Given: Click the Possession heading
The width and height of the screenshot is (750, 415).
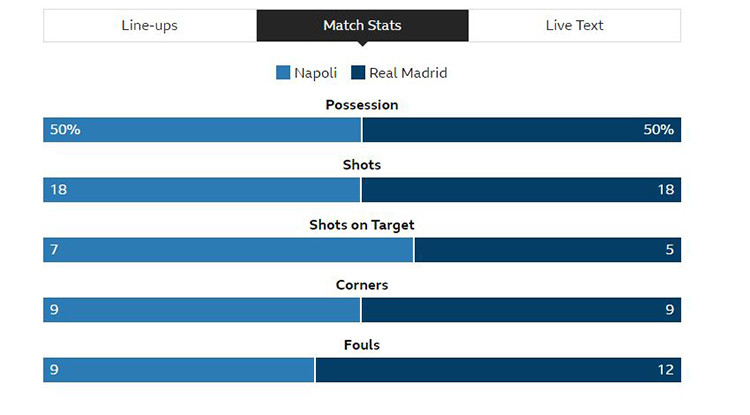Looking at the screenshot, I should (x=362, y=105).
